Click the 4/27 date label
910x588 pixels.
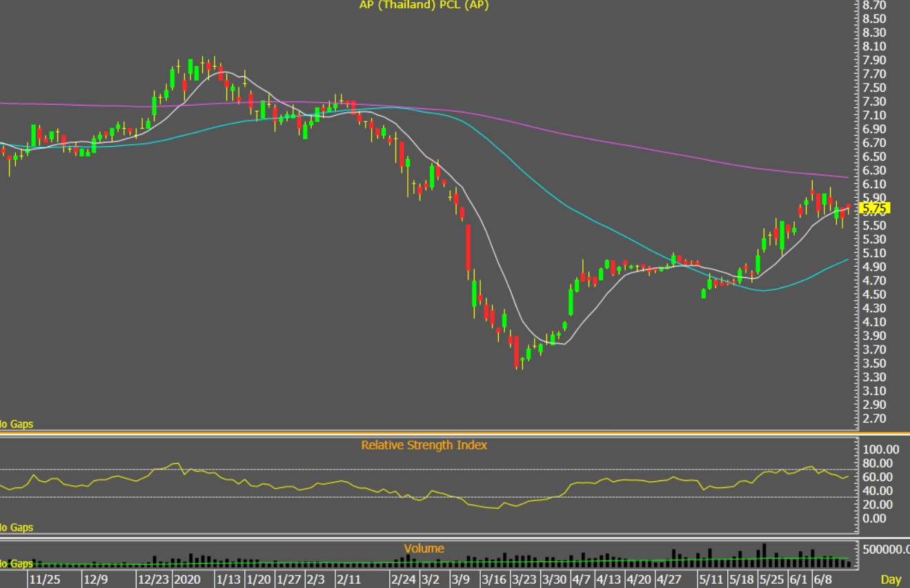tap(670, 579)
